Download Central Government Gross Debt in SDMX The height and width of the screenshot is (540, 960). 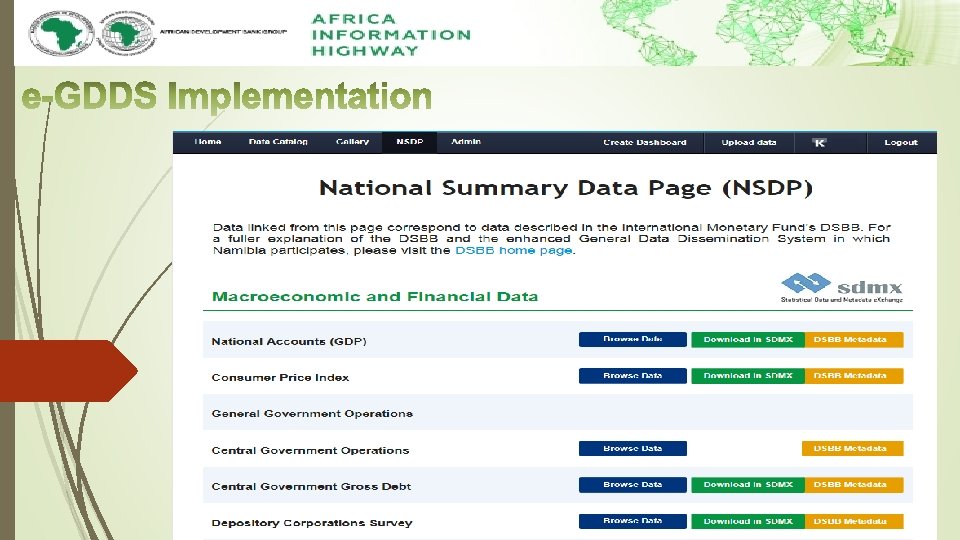[748, 485]
